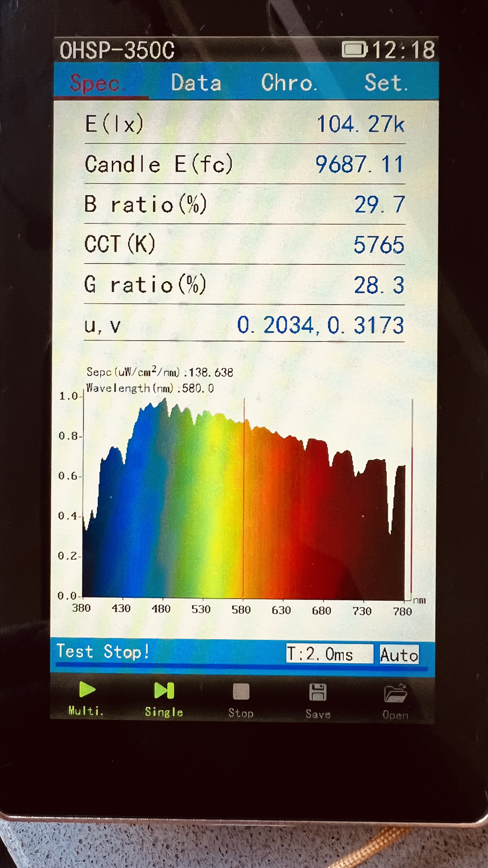Viewport: 488px width, 868px height.
Task: Tap the battery status icon
Action: point(354,50)
